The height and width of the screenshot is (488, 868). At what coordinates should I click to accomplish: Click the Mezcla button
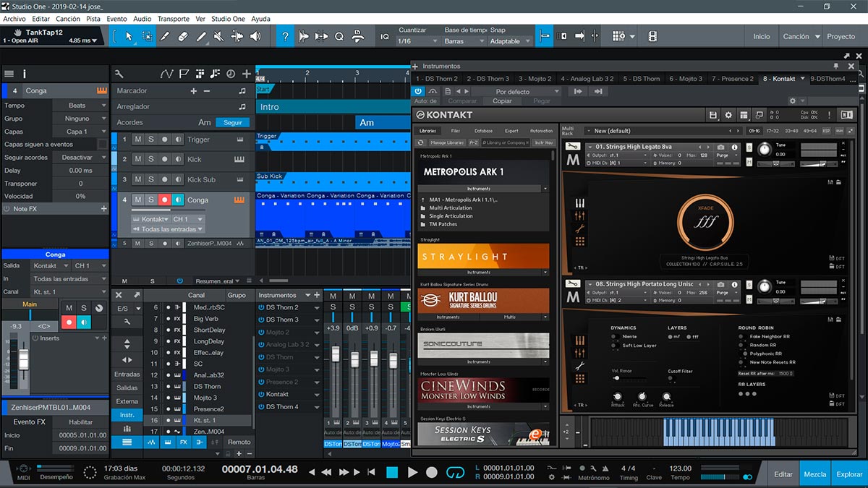(x=815, y=474)
